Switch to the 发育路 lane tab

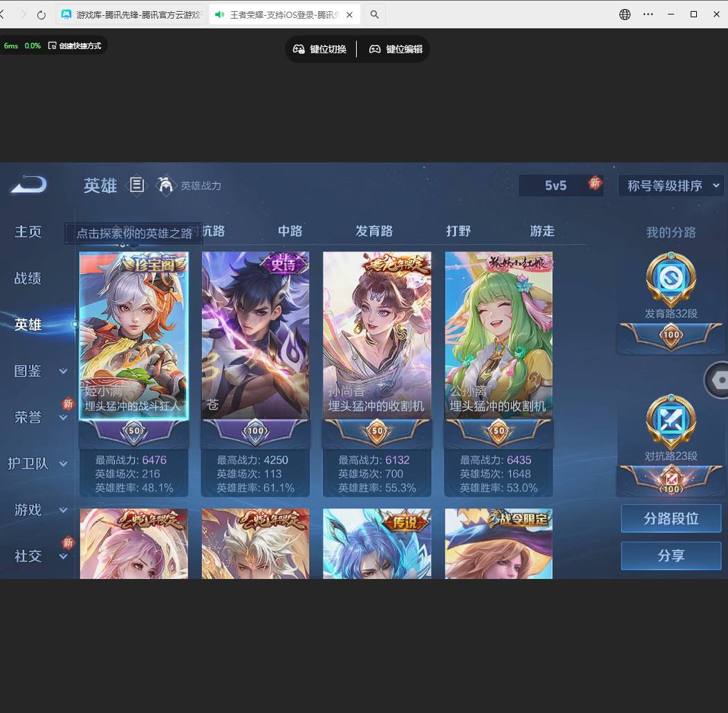[x=374, y=231]
